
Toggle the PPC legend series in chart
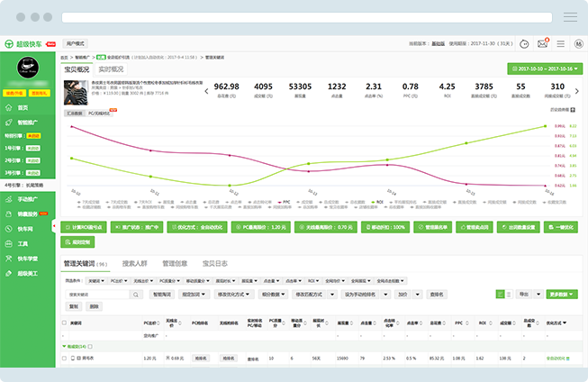click(285, 202)
